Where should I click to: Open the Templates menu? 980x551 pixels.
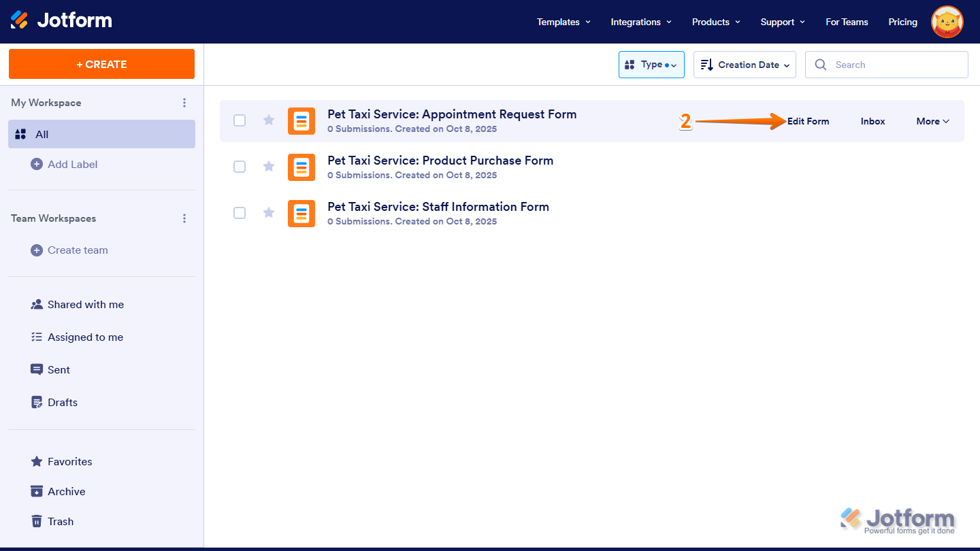point(562,21)
